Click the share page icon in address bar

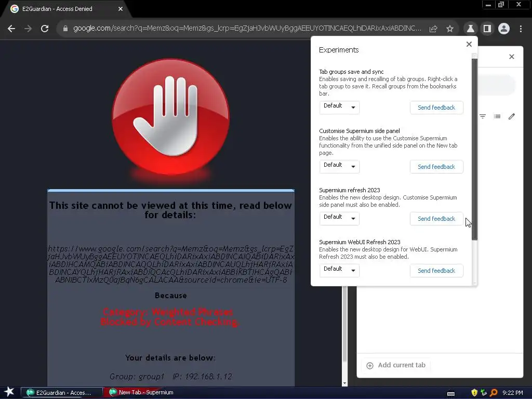433,29
